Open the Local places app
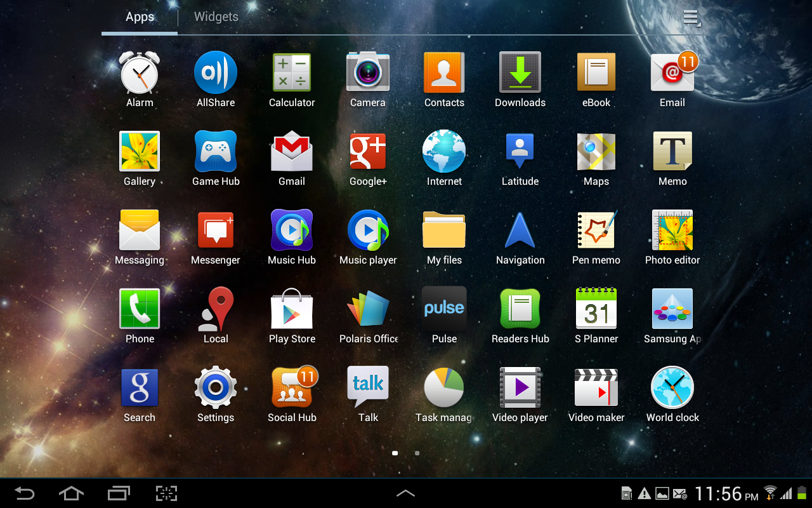The image size is (812, 508). coord(216,316)
